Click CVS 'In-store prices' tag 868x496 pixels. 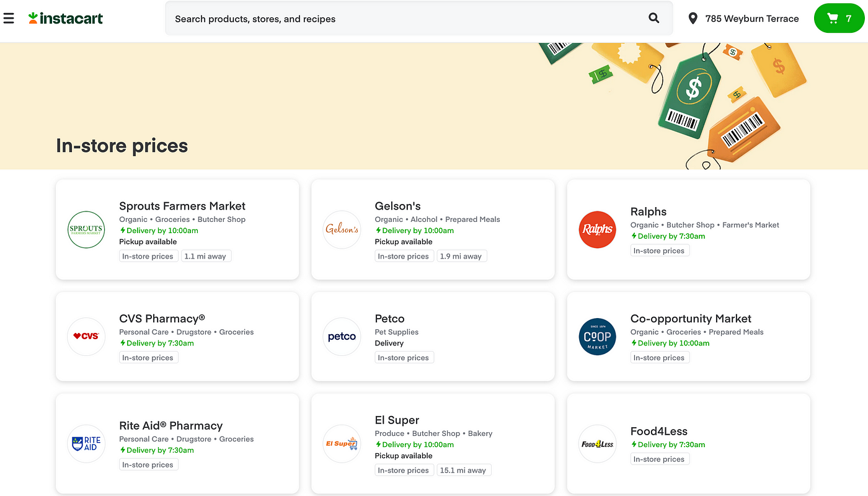pos(148,358)
